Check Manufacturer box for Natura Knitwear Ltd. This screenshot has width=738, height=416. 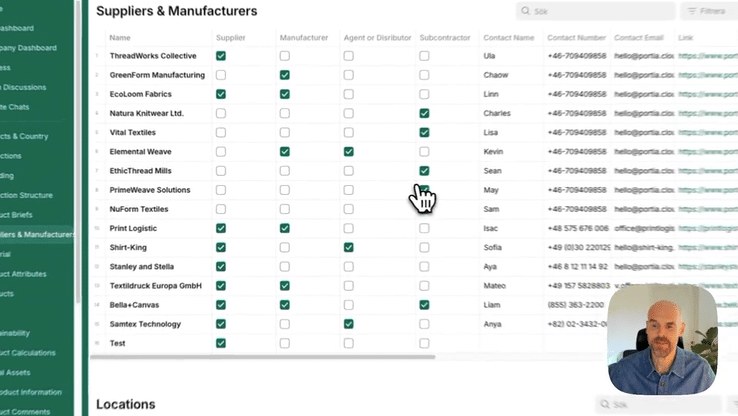285,113
